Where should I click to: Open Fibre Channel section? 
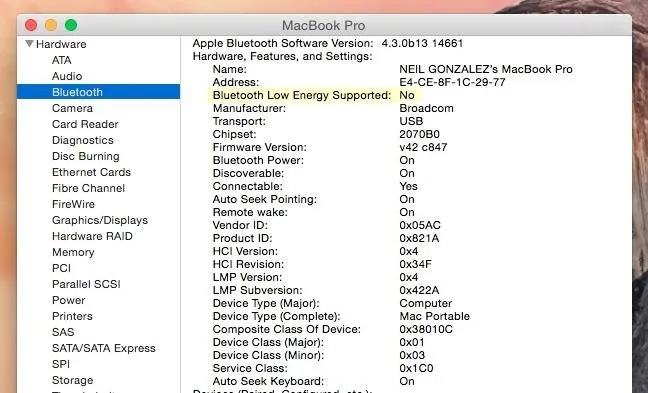tap(88, 188)
